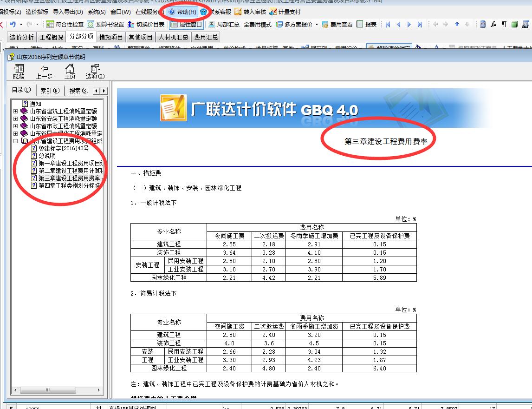Click 主页 home button in help

coord(70,72)
